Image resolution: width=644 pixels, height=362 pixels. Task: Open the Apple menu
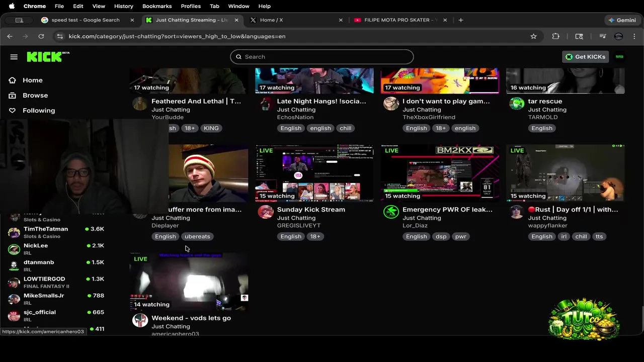point(12,6)
